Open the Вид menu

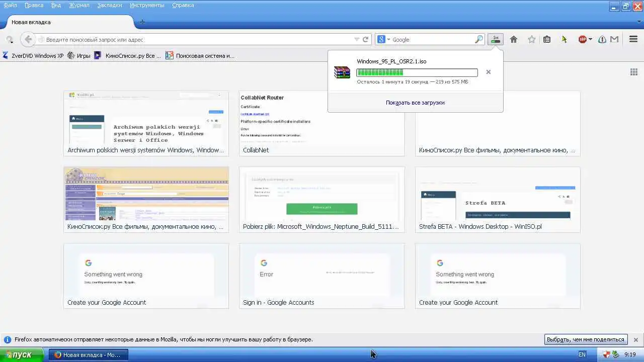pos(56,5)
